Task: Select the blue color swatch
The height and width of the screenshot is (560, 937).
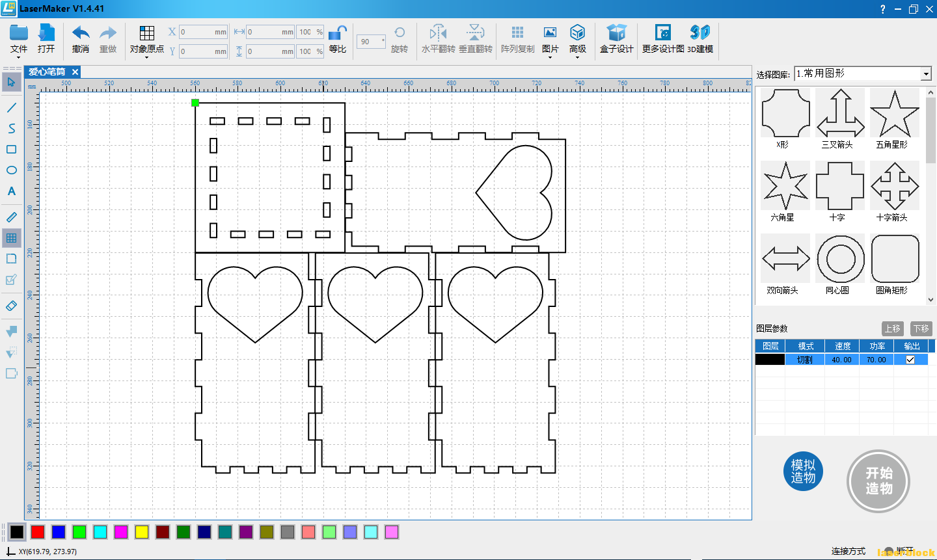Action: point(59,532)
